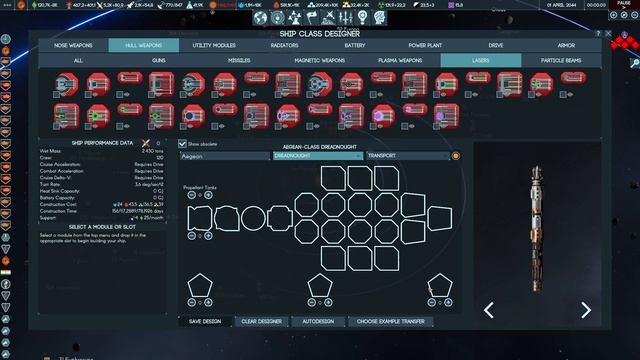The width and height of the screenshot is (640, 360).
Task: Click the crossed-out icon beside Ship Performance Data
Action: tap(146, 143)
